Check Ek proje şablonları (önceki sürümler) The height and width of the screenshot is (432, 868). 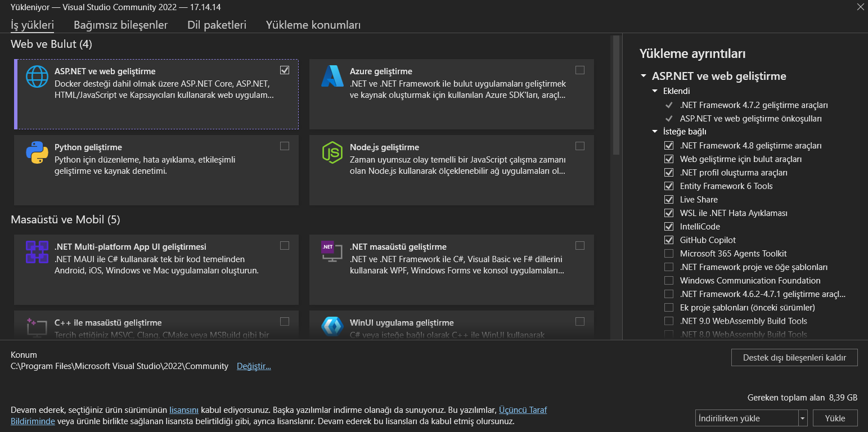tap(669, 308)
